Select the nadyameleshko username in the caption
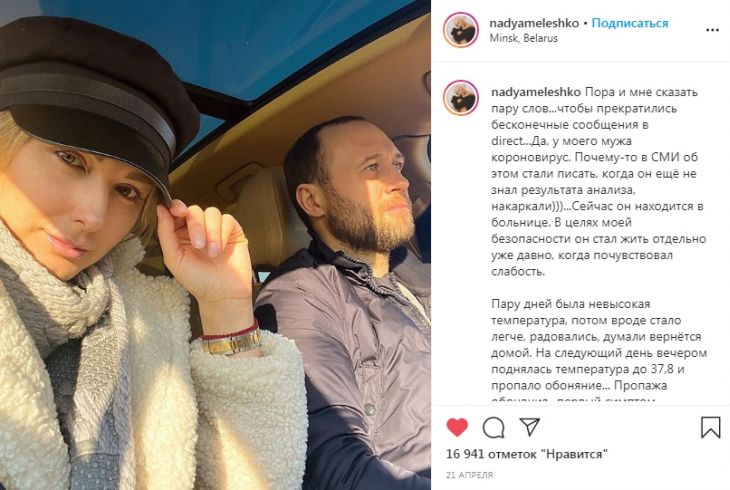Image resolution: width=730 pixels, height=490 pixels. tap(536, 92)
